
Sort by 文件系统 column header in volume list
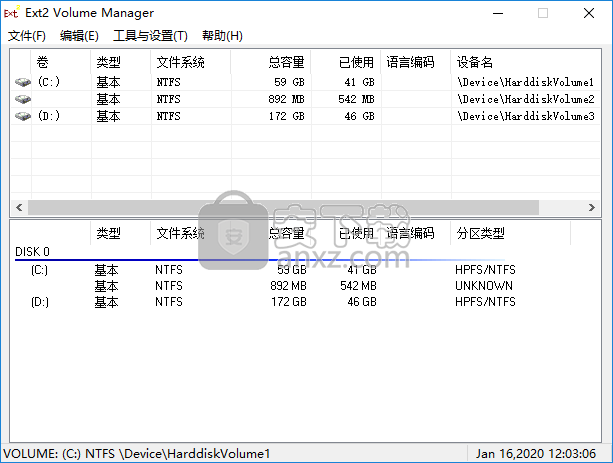[191, 62]
